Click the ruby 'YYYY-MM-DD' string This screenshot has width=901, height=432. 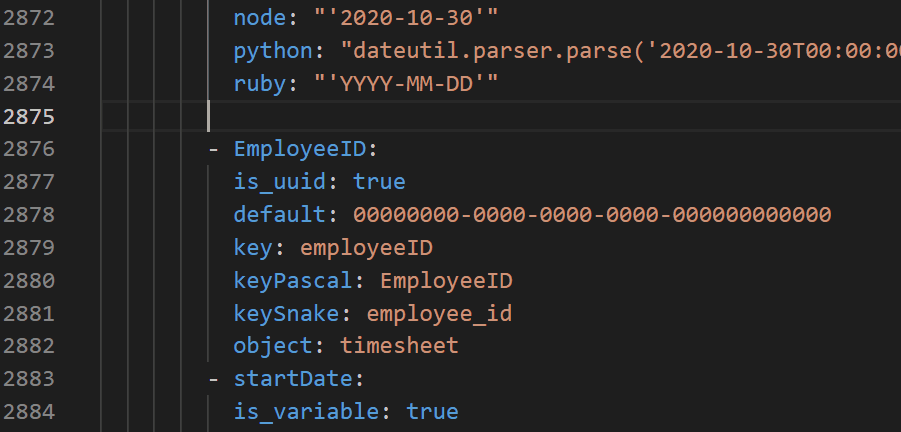[406, 84]
